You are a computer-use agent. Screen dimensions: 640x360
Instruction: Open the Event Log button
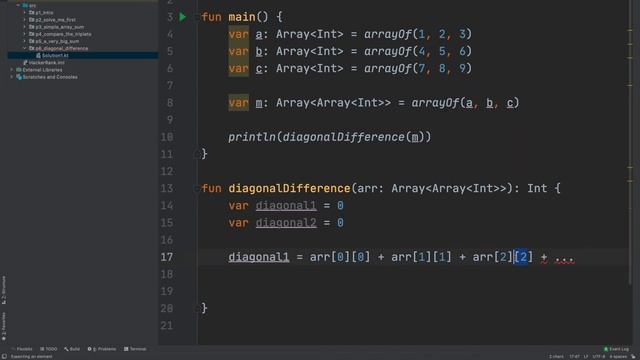coord(616,349)
